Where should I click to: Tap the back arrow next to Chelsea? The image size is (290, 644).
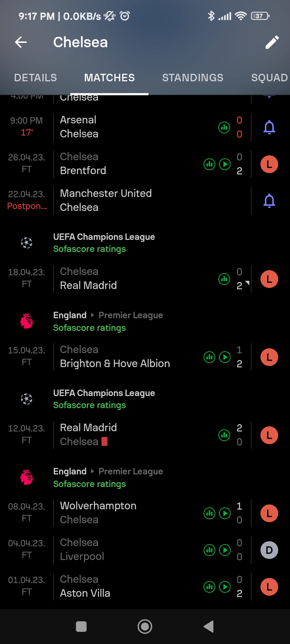click(x=21, y=42)
